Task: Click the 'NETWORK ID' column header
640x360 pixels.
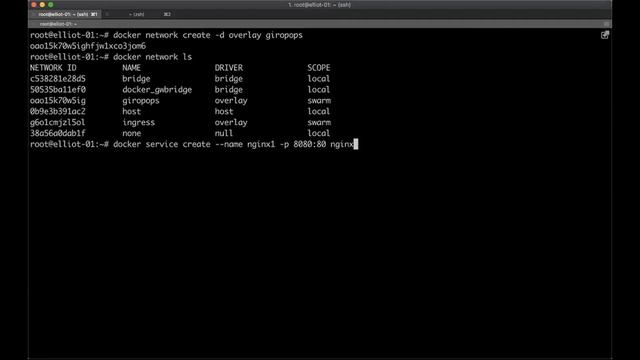Action: click(53, 68)
